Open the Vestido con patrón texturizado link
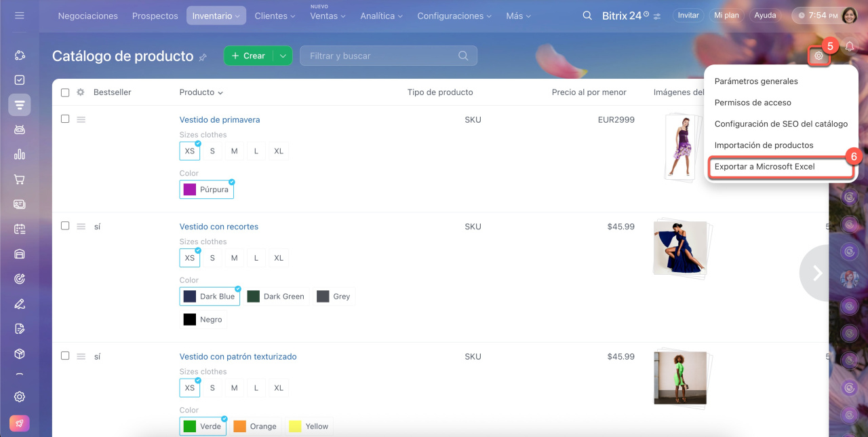The width and height of the screenshot is (868, 437). (x=237, y=356)
